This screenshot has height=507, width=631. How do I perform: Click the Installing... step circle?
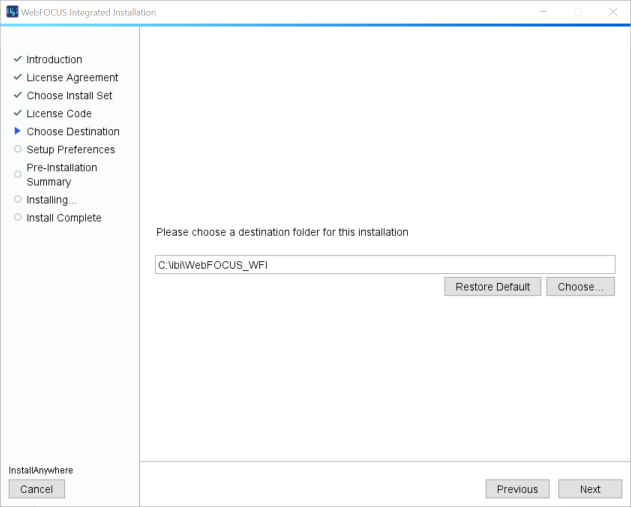click(17, 199)
